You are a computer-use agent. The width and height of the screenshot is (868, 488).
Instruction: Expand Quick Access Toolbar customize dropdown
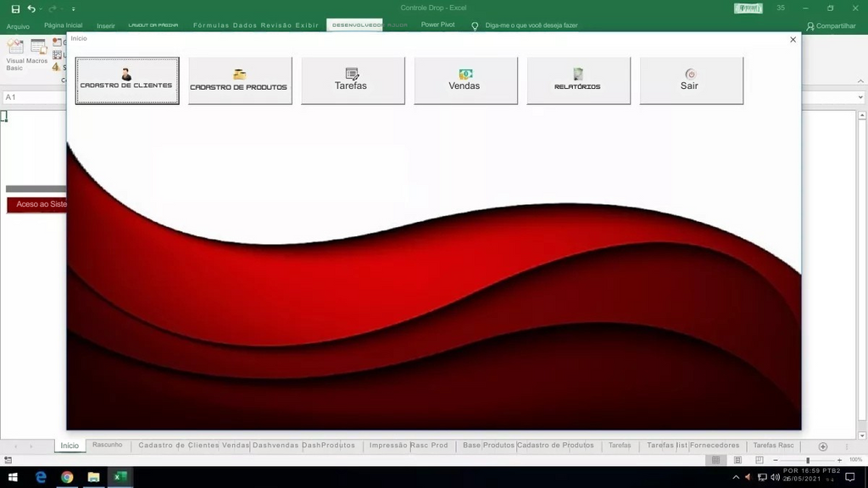74,9
